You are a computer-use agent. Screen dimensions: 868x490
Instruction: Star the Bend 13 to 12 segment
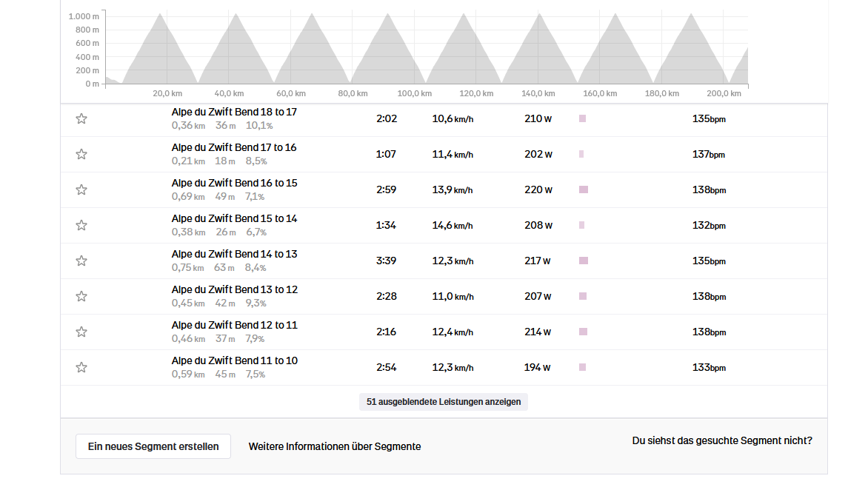[x=81, y=296]
